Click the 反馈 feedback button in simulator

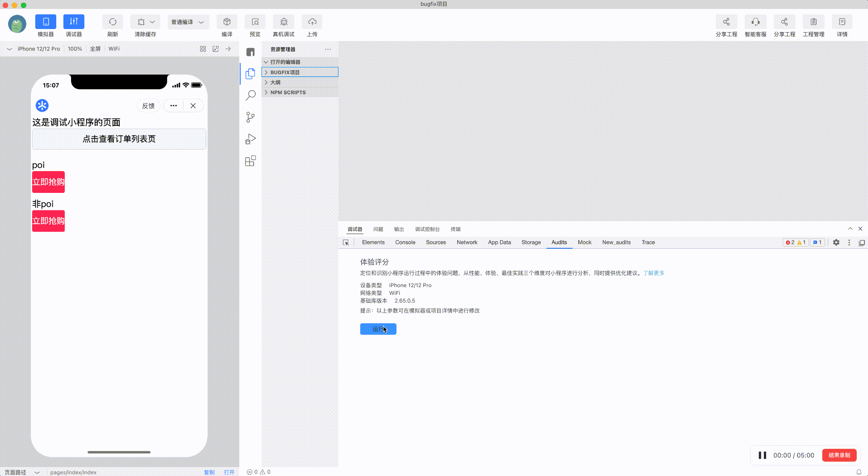pos(148,106)
